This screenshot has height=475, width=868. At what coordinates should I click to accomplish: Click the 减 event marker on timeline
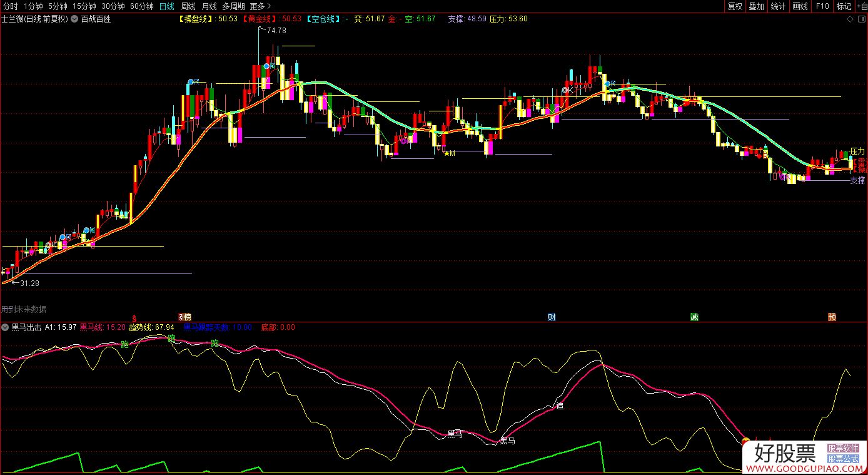click(x=694, y=317)
